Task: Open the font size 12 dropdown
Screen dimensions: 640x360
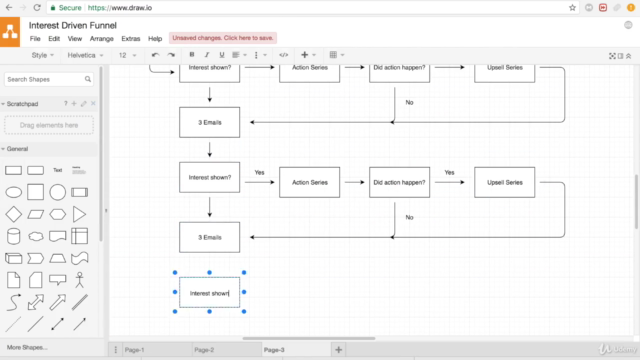Action: tap(127, 55)
